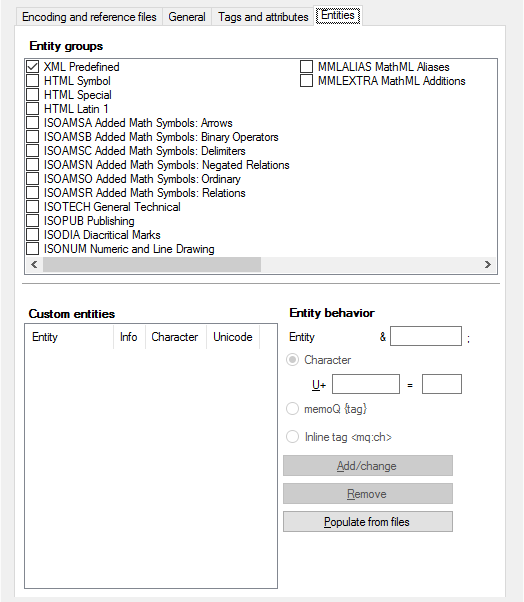This screenshot has width=524, height=602.
Task: Click the Character column header
Action: point(176,337)
